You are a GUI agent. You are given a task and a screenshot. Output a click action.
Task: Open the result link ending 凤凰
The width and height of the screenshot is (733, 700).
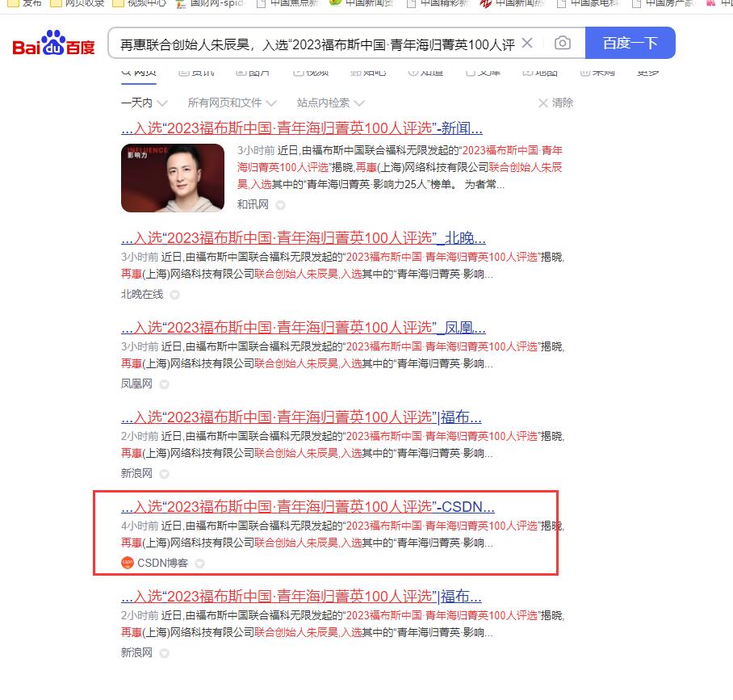303,328
